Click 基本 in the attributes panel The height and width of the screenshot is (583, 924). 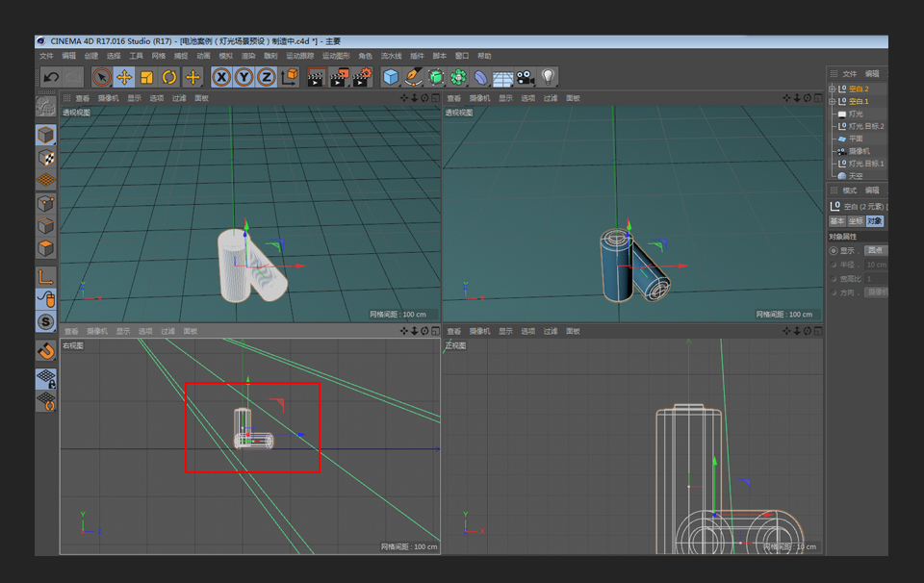(836, 221)
